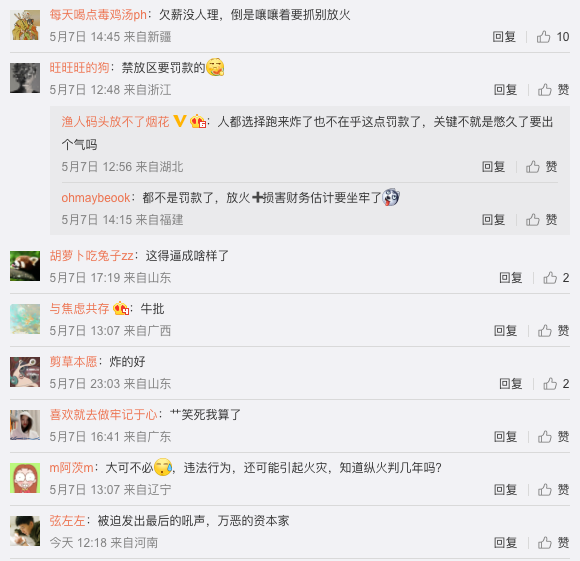Screen dimensions: 580x561
Task: Like 弦左左's comment from 河南
Action: click(553, 543)
